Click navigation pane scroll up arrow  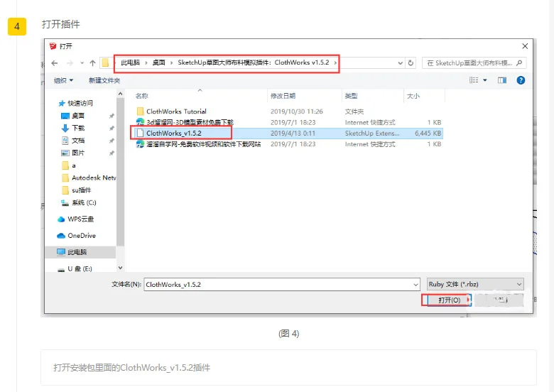pyautogui.click(x=120, y=94)
